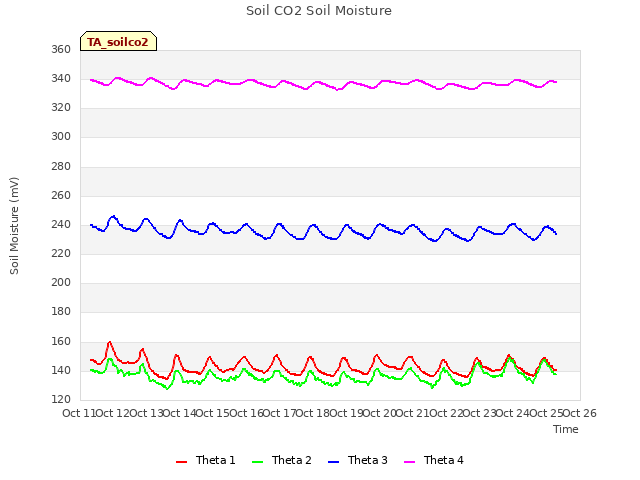Click the chart title Soil CO2 Soil Moisture

coord(319,11)
